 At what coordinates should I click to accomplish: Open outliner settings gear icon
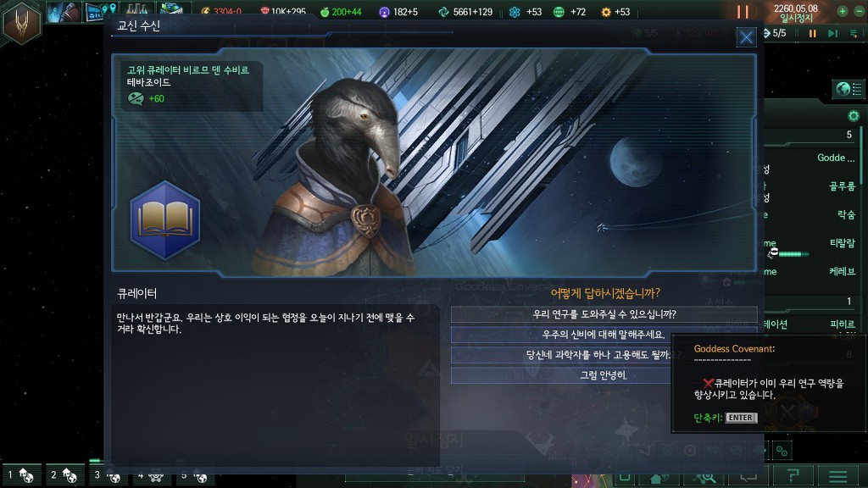(854, 115)
